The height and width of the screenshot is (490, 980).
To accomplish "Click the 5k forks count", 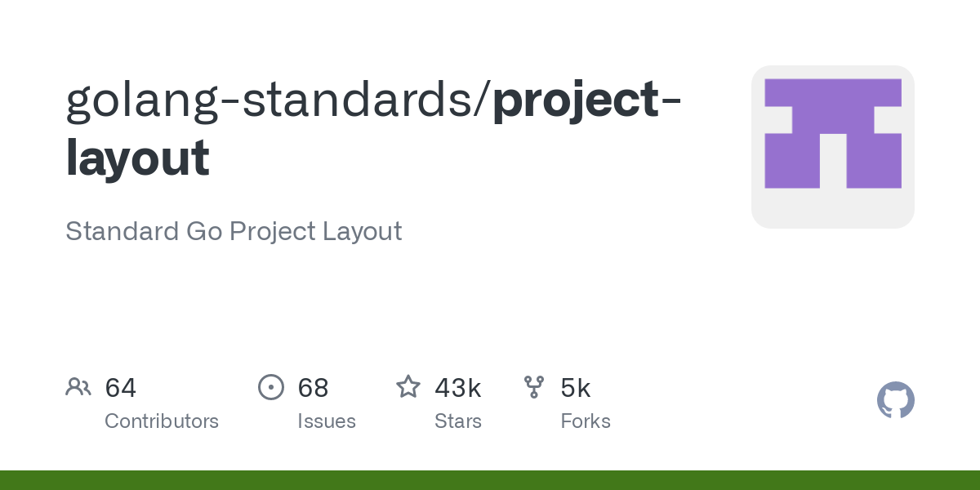I will click(x=575, y=388).
